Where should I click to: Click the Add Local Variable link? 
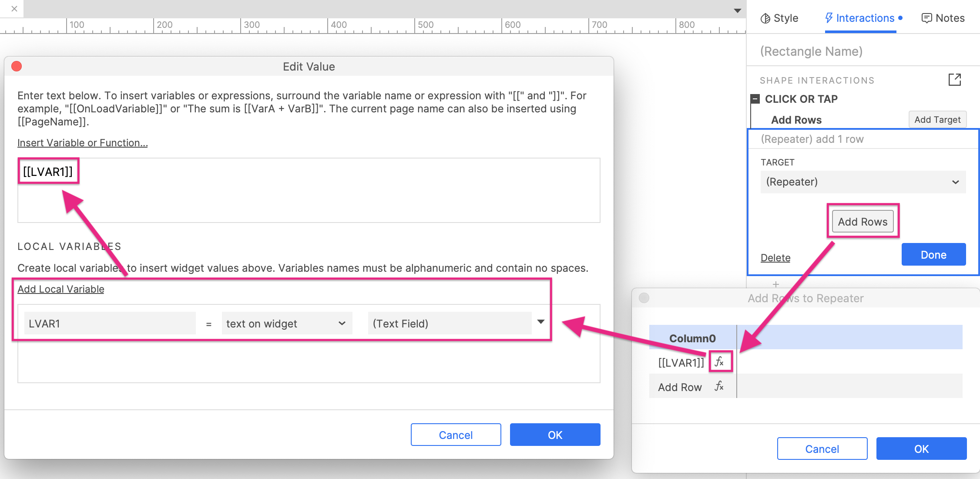click(60, 289)
